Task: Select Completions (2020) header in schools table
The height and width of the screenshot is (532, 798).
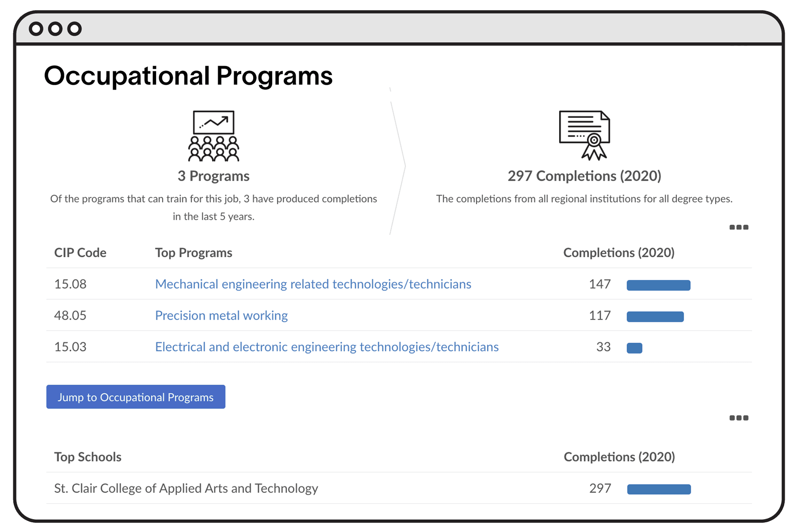Action: click(619, 457)
